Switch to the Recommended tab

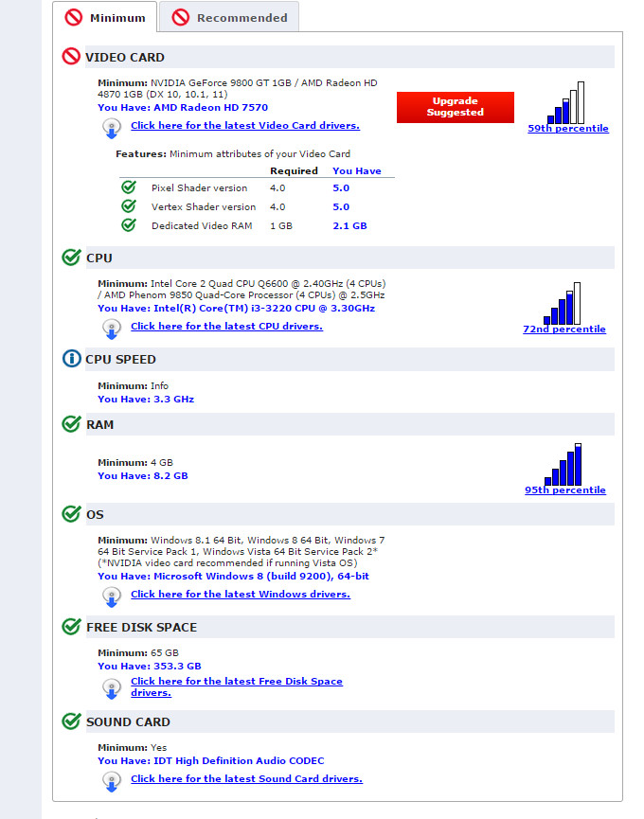(x=229, y=17)
